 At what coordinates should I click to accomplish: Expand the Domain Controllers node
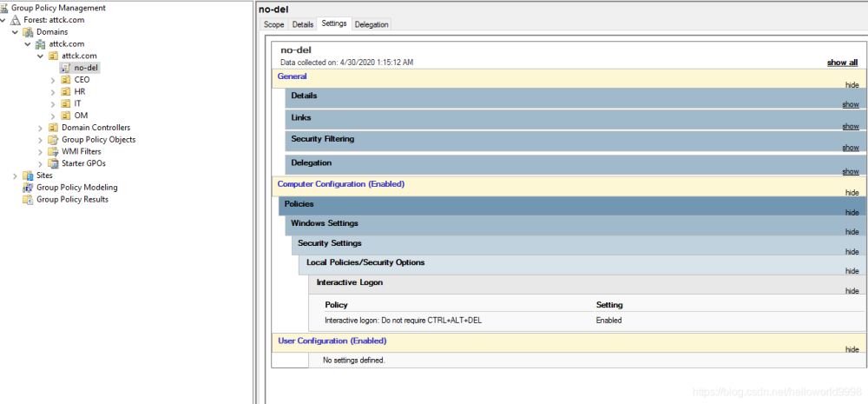40,128
